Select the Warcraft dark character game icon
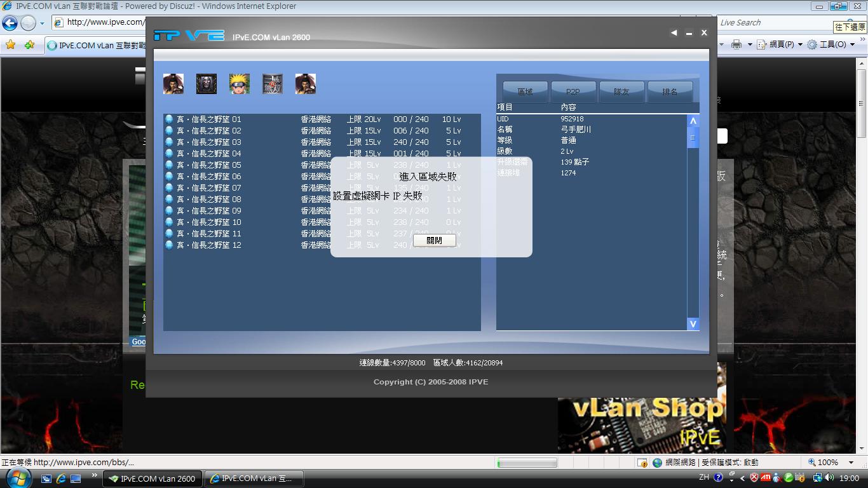Viewport: 868px width, 488px height. tap(207, 84)
